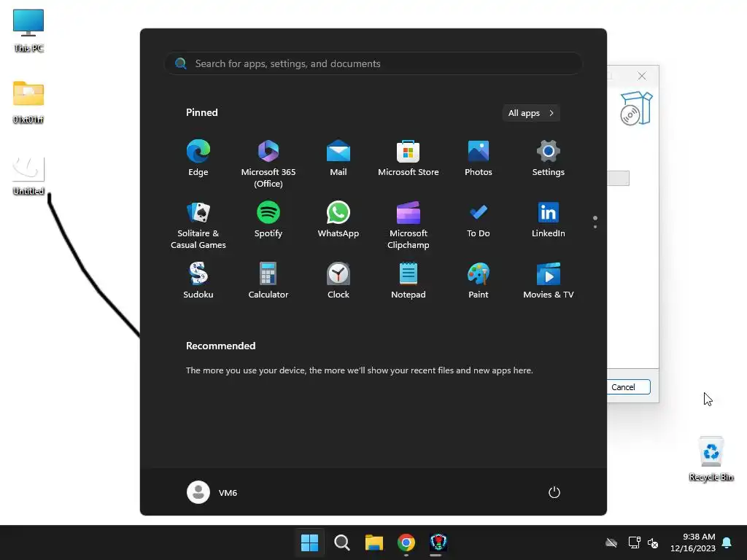
Task: Click the OneDrive cloud tray icon
Action: [611, 542]
